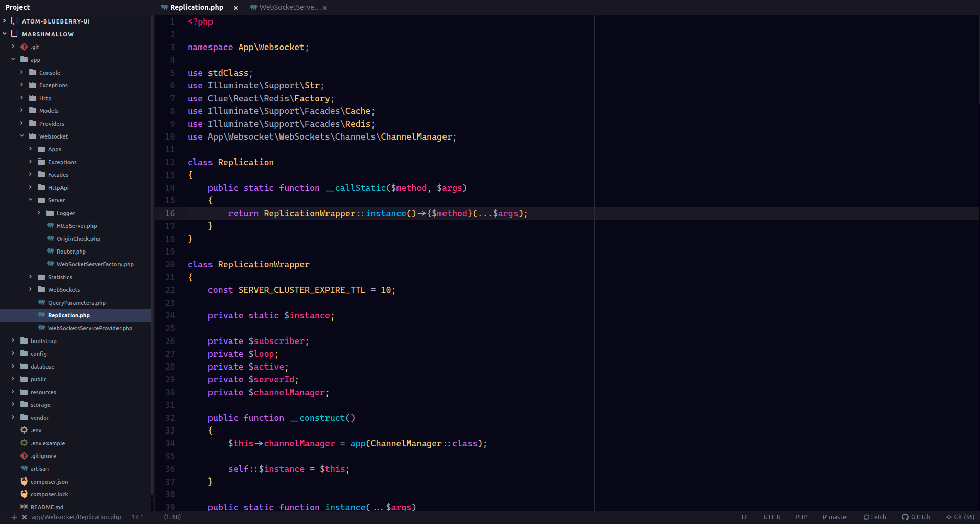
Task: Click the Facades folder icon
Action: 41,174
